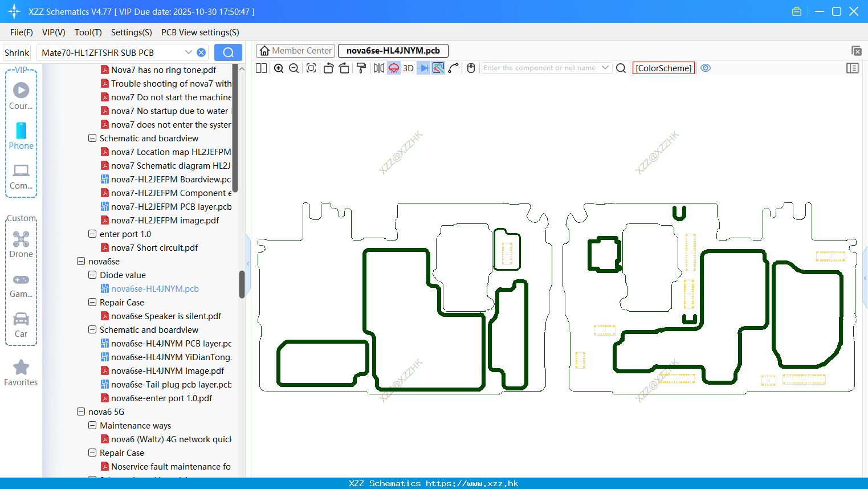Collapse the enter port 1.0 node
This screenshot has height=489, width=868.
[x=92, y=234]
